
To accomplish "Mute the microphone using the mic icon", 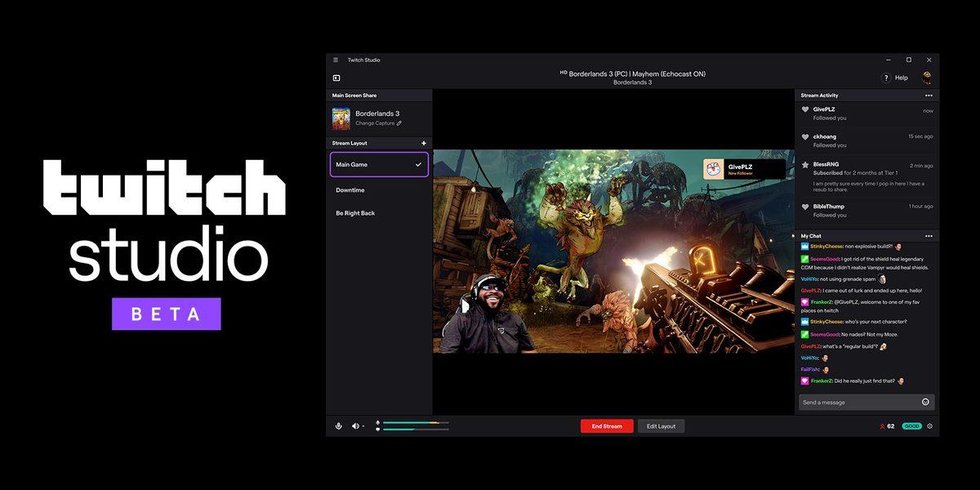I will tap(339, 425).
